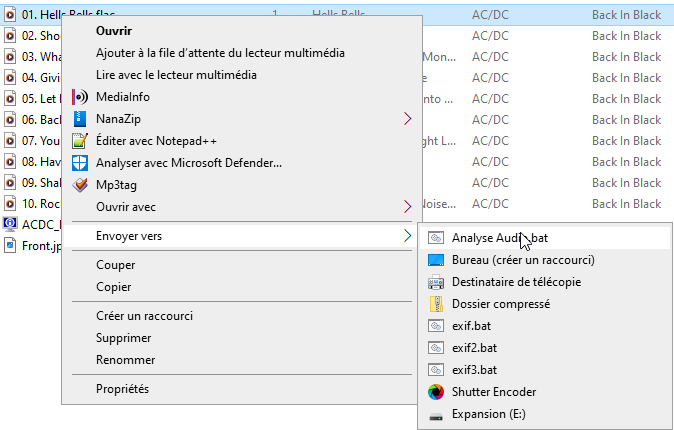Run exif2.bat from the send-to list

pyautogui.click(x=474, y=348)
